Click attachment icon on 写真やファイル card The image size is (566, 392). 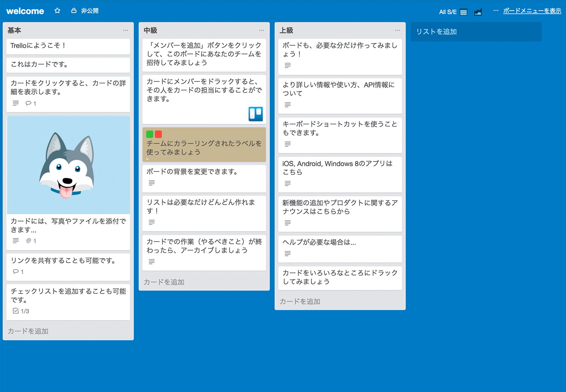[28, 241]
